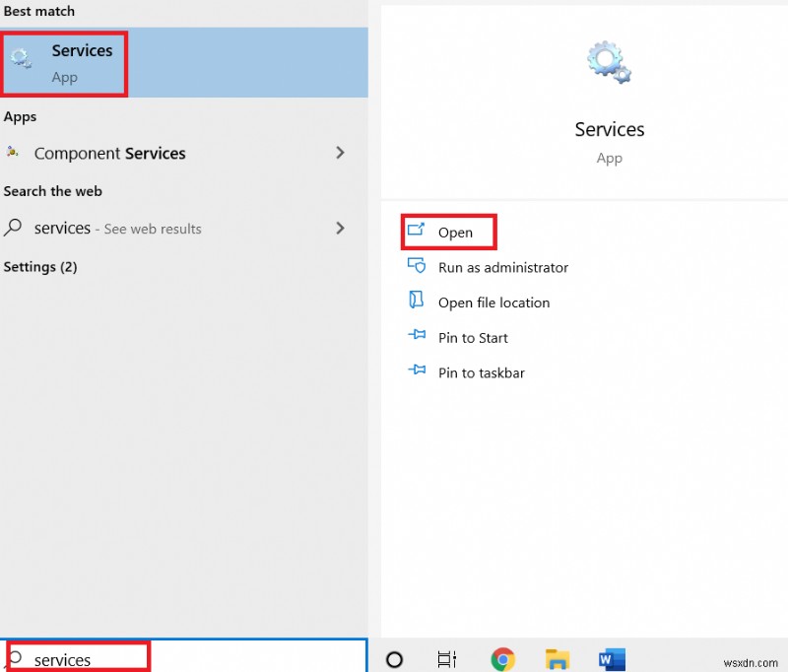This screenshot has width=788, height=672.
Task: Click the Component Services icon
Action: 13,151
